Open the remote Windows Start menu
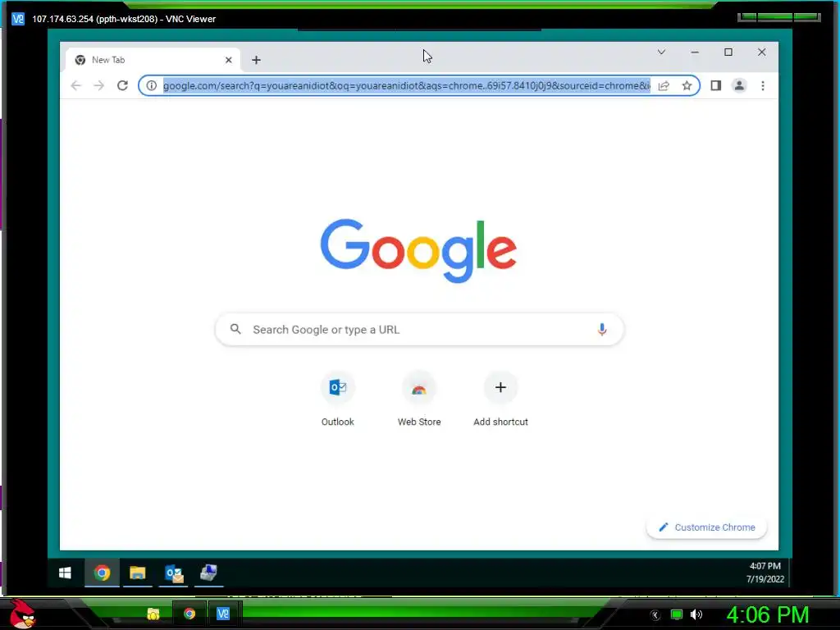 click(x=66, y=573)
